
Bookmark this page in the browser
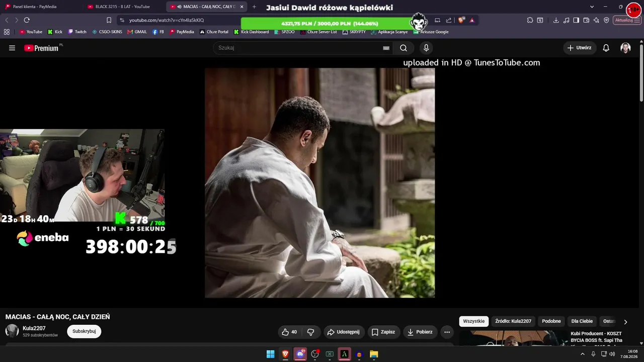coord(109,20)
